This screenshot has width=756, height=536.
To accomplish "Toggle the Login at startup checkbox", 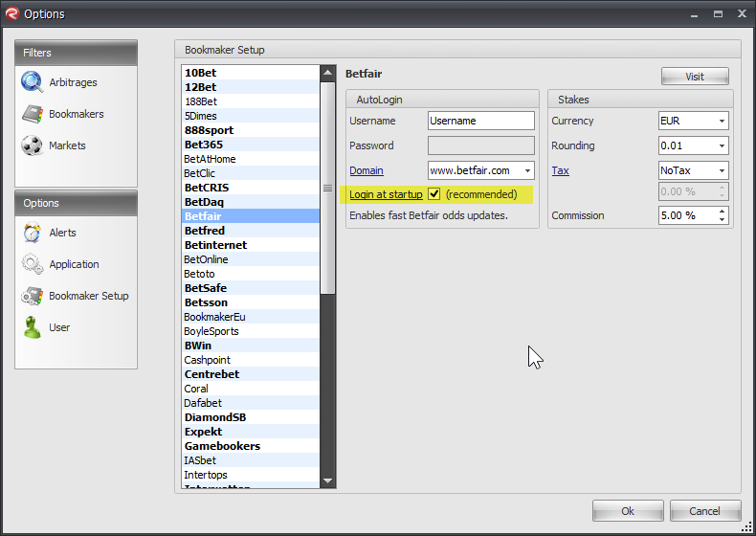I will [434, 194].
